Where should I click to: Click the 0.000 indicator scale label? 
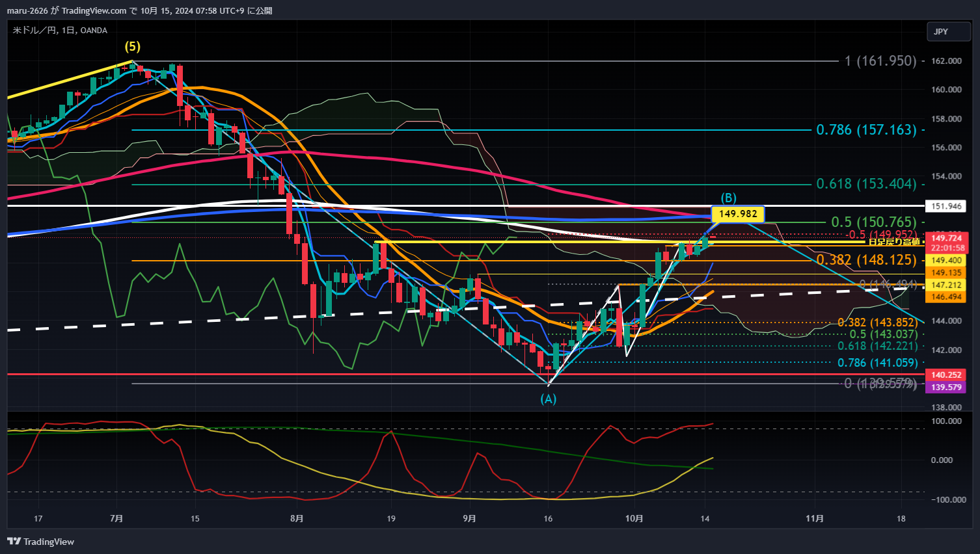942,460
